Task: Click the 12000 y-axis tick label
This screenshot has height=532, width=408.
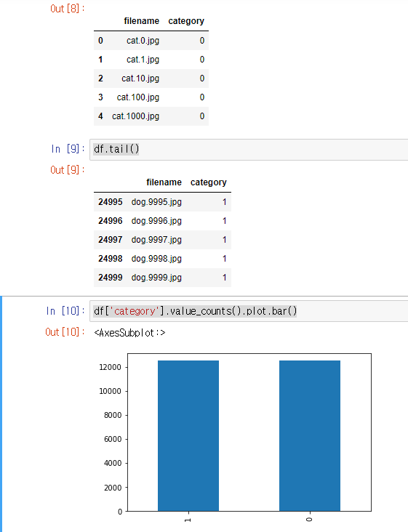Action: tap(110, 367)
